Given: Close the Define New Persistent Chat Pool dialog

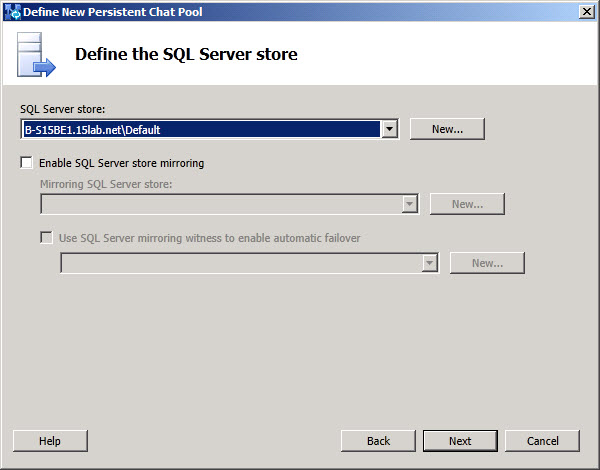Looking at the screenshot, I should [x=586, y=11].
